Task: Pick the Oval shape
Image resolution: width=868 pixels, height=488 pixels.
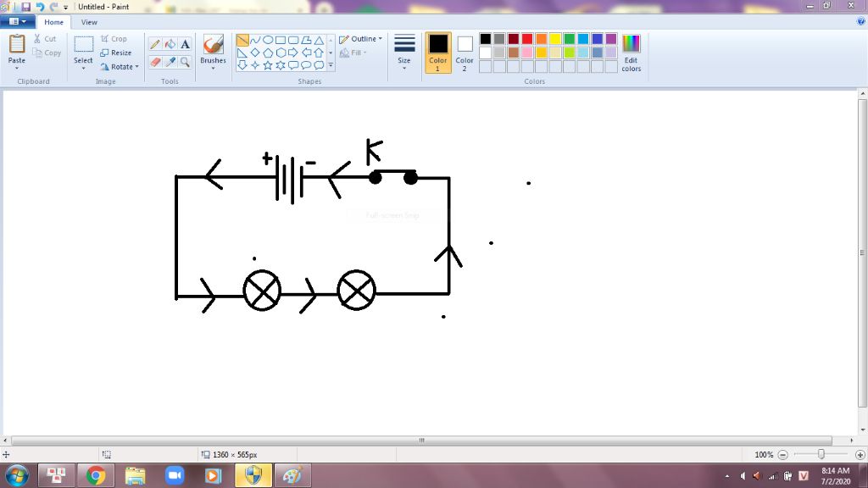Action: 267,41
